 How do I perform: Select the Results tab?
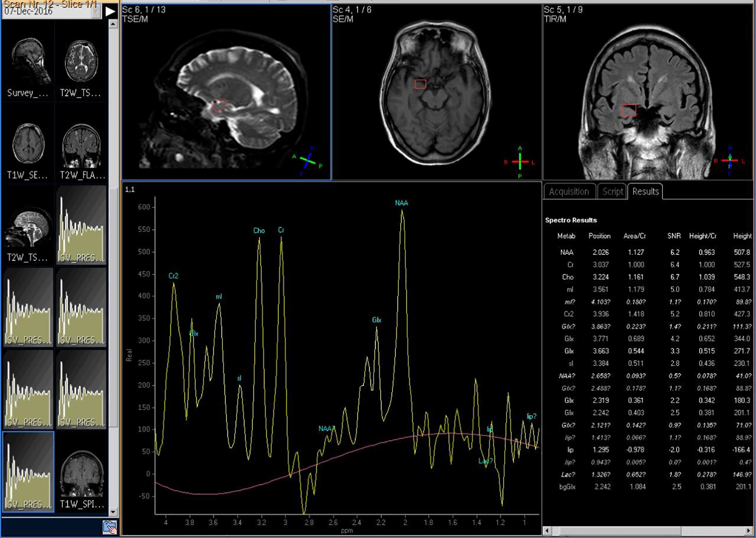point(645,191)
